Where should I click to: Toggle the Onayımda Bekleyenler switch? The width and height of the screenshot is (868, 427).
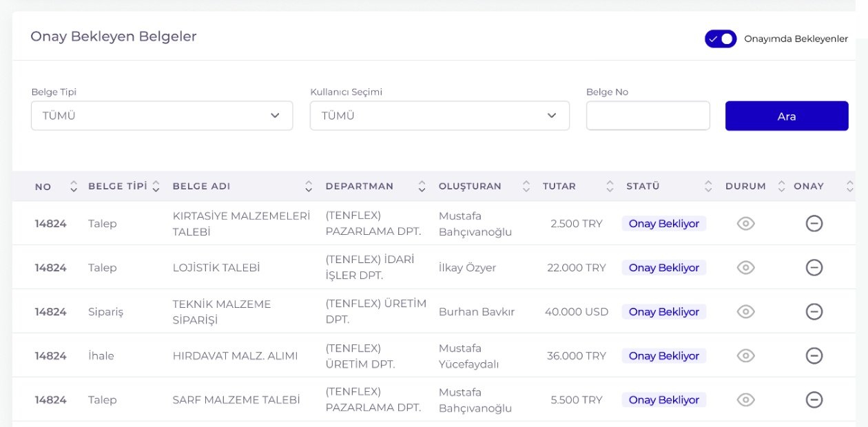point(720,39)
